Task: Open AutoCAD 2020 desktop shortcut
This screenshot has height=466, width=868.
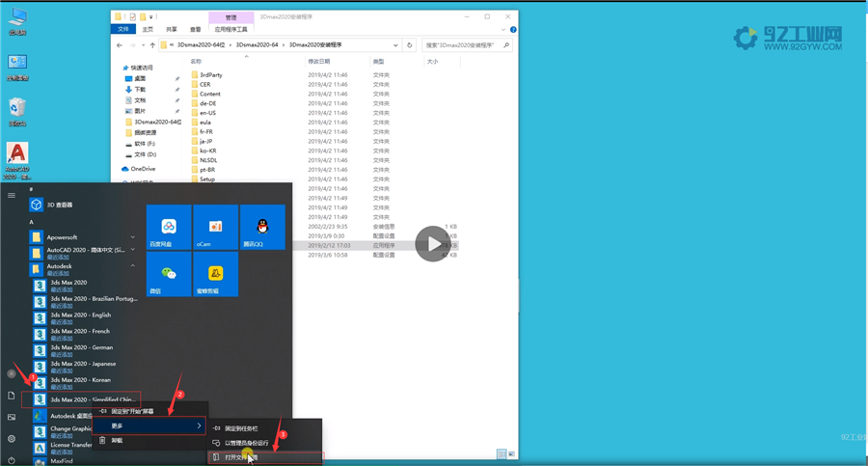Action: [17, 161]
